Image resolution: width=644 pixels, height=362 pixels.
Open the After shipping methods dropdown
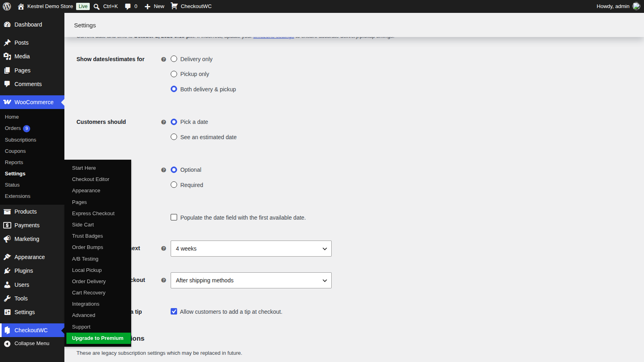251,280
